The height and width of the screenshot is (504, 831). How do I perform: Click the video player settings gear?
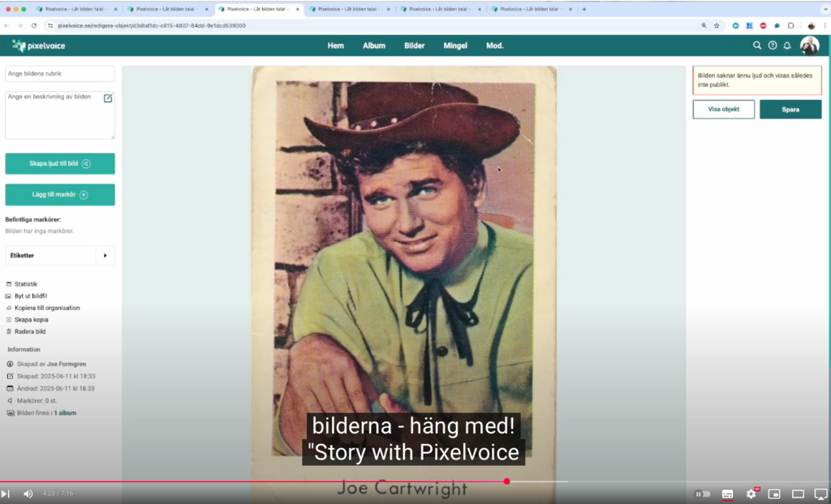751,493
